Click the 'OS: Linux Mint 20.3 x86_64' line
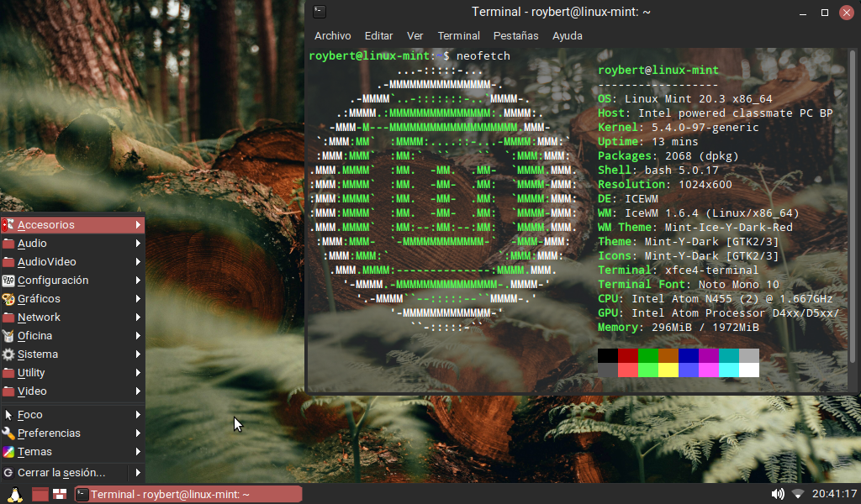The height and width of the screenshot is (504, 861). pyautogui.click(x=684, y=99)
